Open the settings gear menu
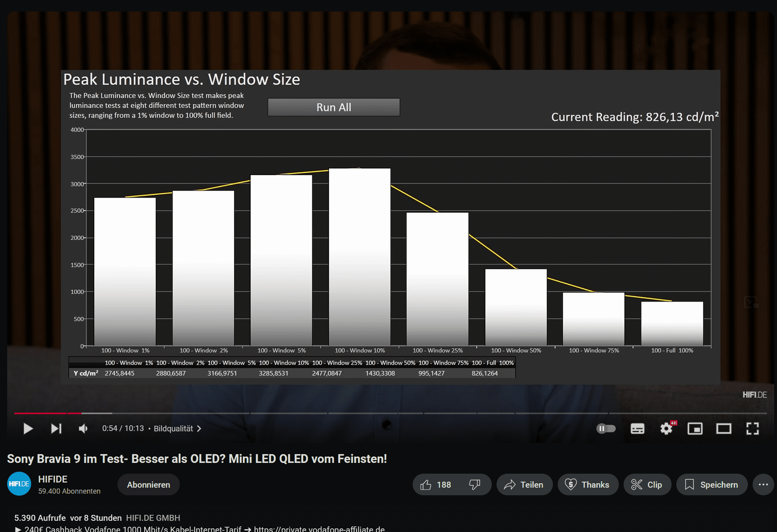Screen dimensions: 777x532 pyautogui.click(x=666, y=429)
